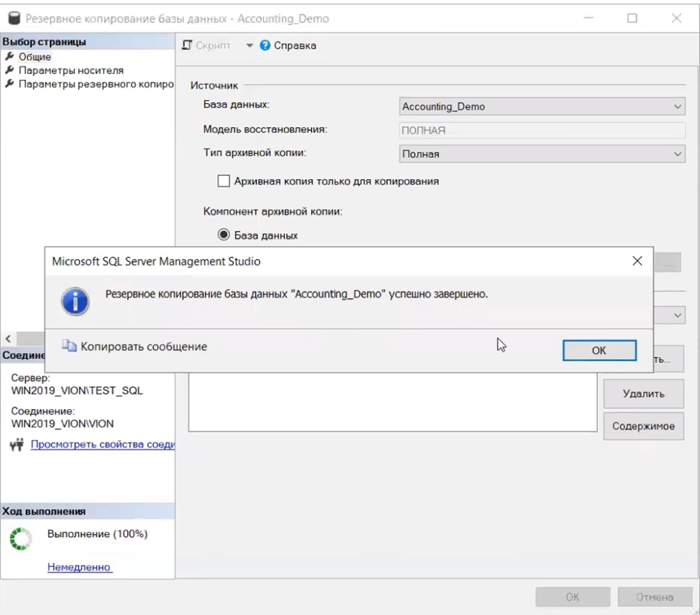Click the blue Help question mark icon
Screen dimensions: 700x615
tap(265, 45)
